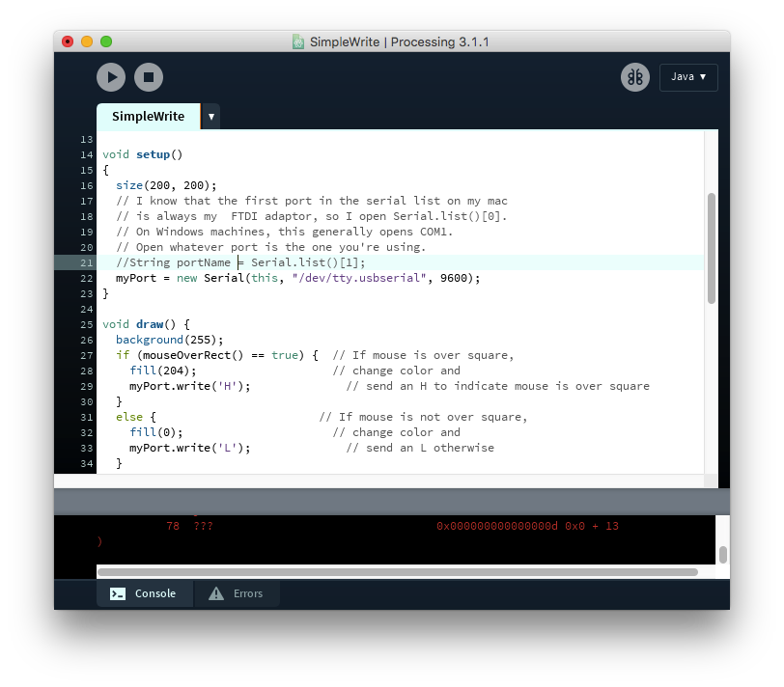Click the console vertical scrollbar thumb
784x687 pixels.
722,555
